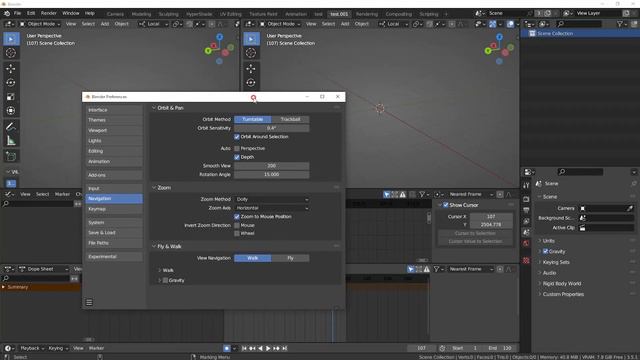Enable Auto Perspective checkbox
Screen dimensions: 640x360
coord(237,148)
